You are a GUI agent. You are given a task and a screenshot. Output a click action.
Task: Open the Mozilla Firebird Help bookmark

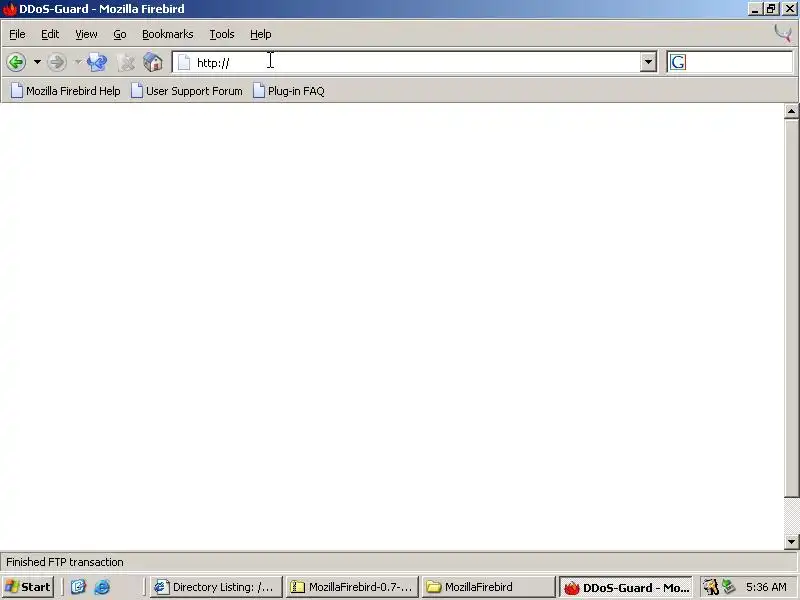click(x=66, y=91)
